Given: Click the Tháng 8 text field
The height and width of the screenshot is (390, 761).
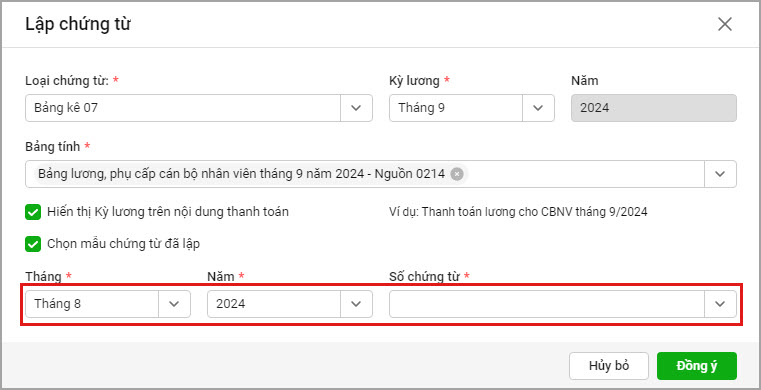Looking at the screenshot, I should click(x=92, y=304).
